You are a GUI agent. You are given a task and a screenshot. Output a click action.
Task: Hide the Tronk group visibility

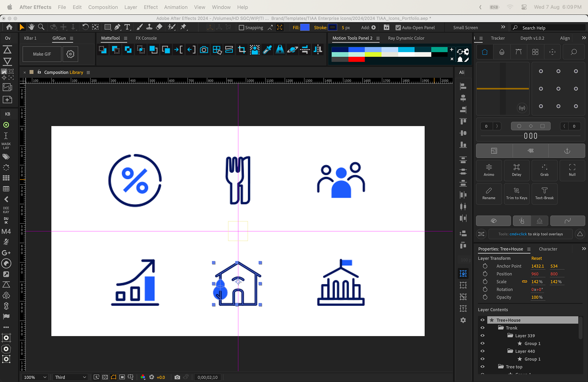point(482,328)
